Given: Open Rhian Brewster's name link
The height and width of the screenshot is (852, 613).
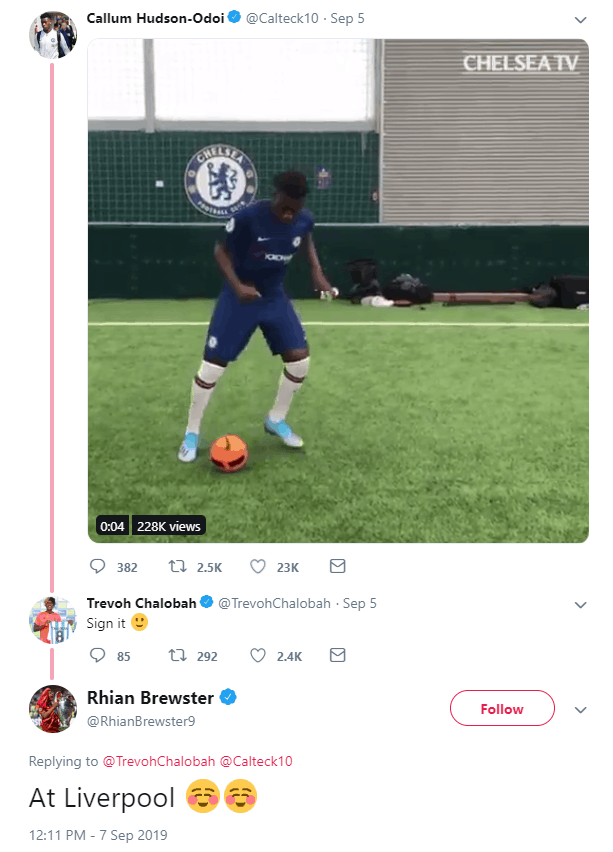Looking at the screenshot, I should click(x=150, y=698).
